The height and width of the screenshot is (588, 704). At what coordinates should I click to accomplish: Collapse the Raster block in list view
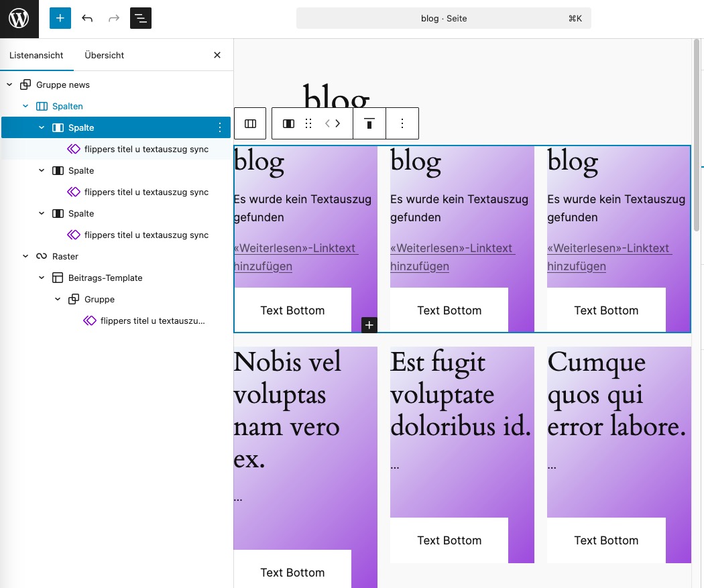click(25, 256)
